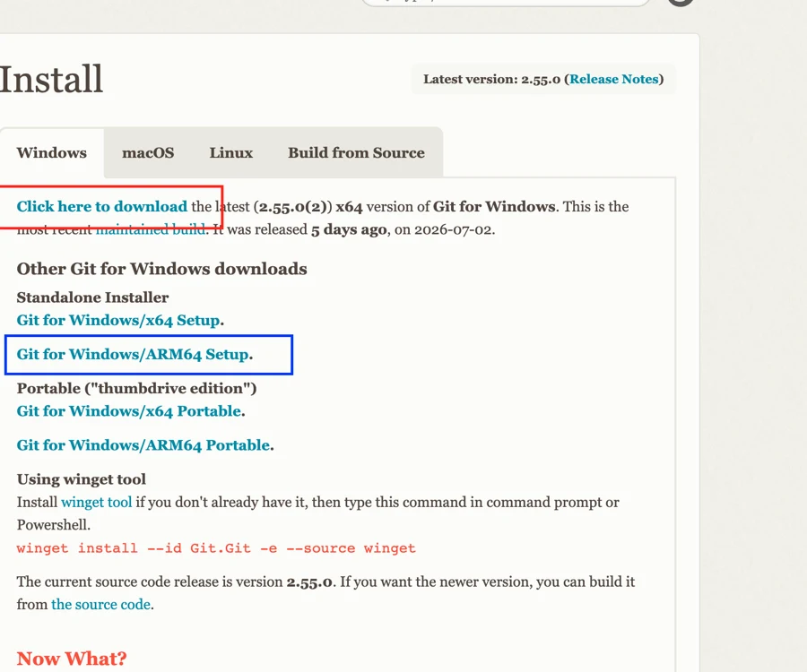
Task: Download Git for Windows/ARM64 Portable
Action: [x=143, y=445]
